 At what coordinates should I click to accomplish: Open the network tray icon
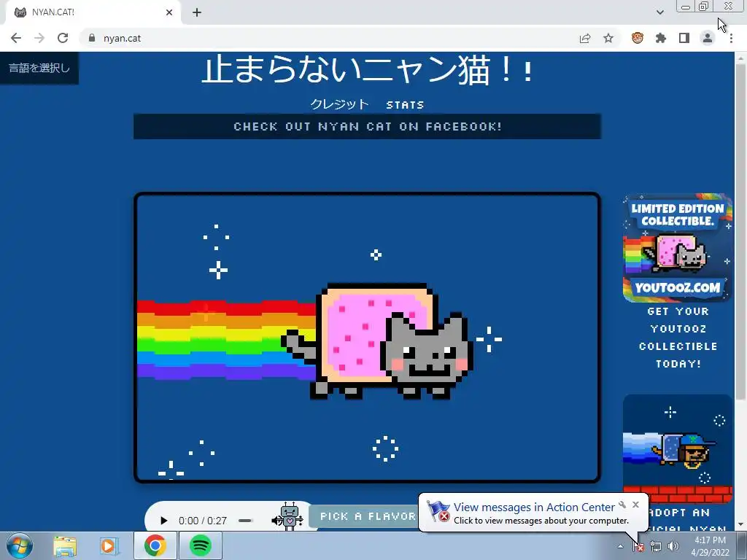pyautogui.click(x=656, y=547)
